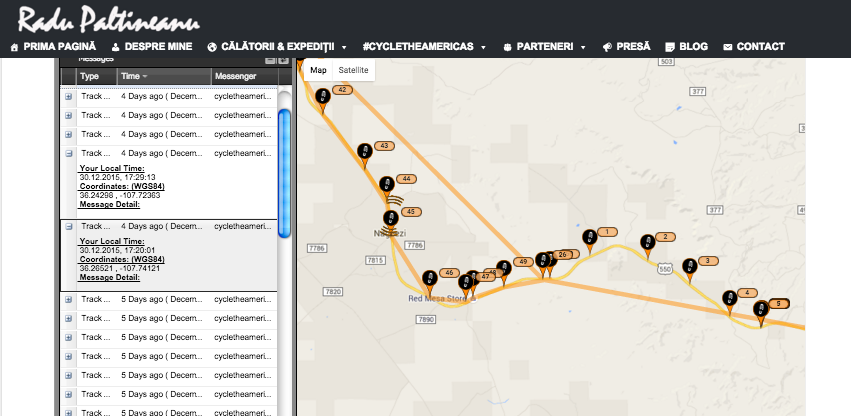Switch to default Map view
851x416 pixels.
(x=318, y=70)
